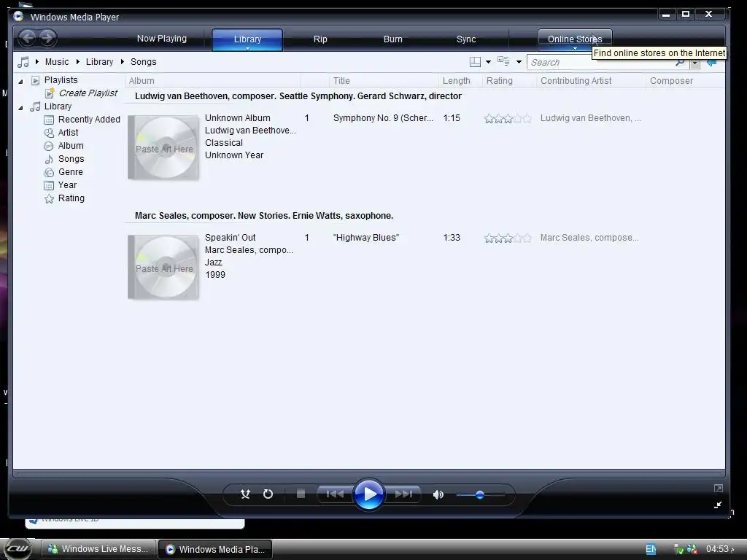
Task: Open the Rip tab
Action: point(320,39)
